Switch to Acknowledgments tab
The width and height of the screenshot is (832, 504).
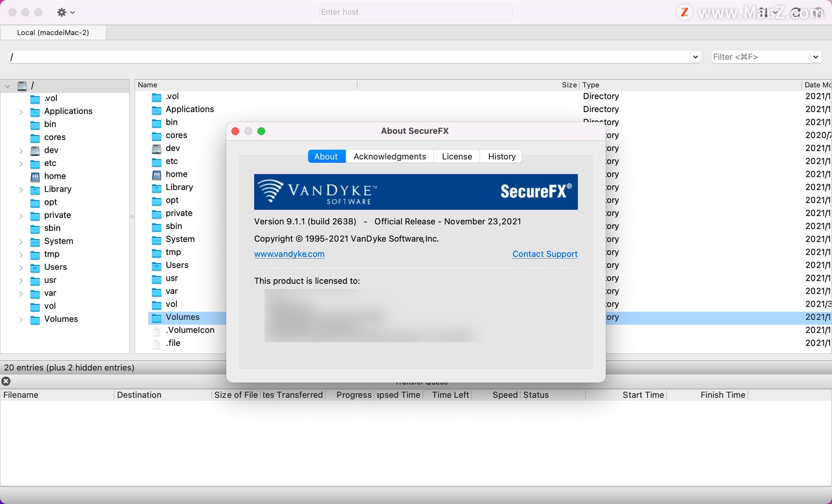(389, 156)
